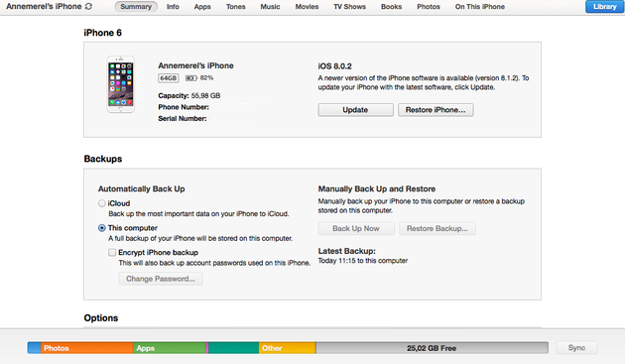Click the green Apps storage segment

[170, 348]
